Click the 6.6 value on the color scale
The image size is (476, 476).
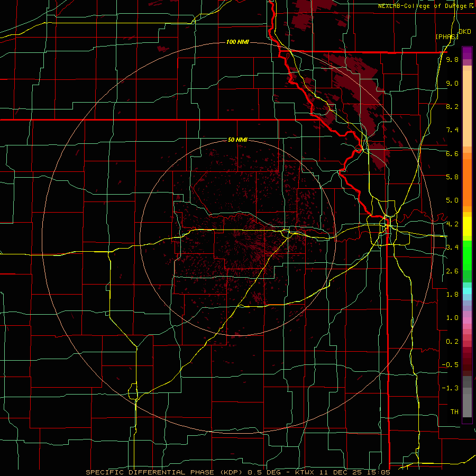point(452,153)
